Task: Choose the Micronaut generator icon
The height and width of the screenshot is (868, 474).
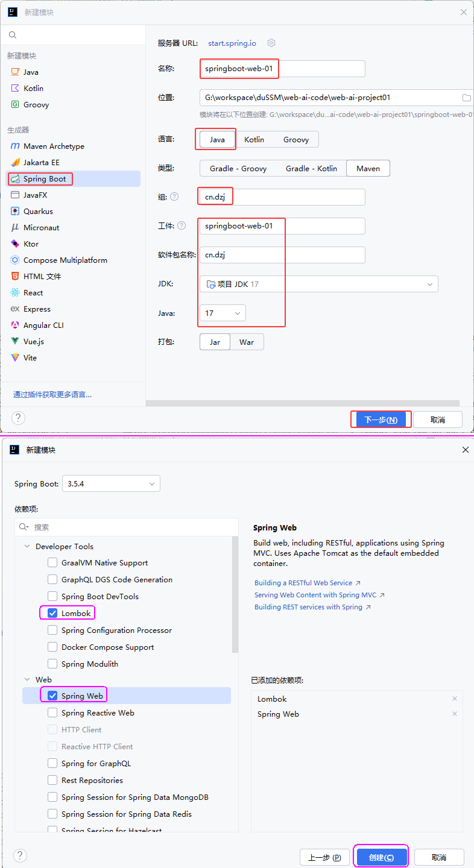Action: [15, 228]
